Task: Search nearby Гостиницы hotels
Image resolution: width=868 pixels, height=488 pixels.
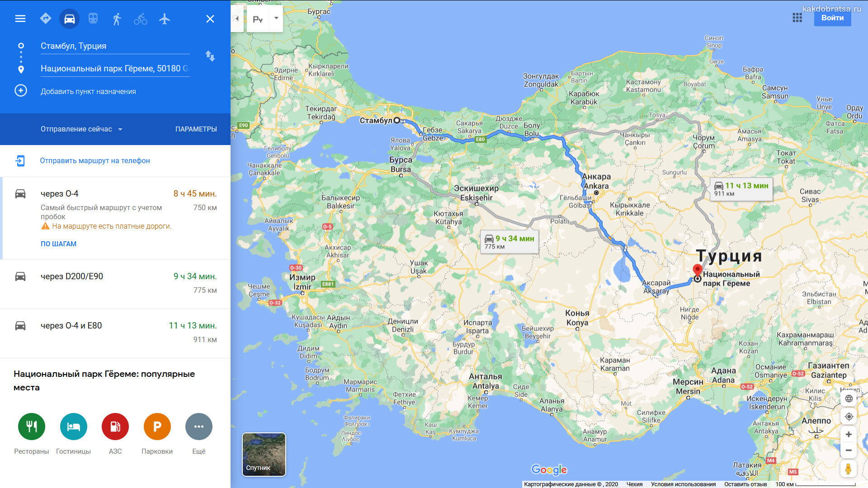Action: 73,434
